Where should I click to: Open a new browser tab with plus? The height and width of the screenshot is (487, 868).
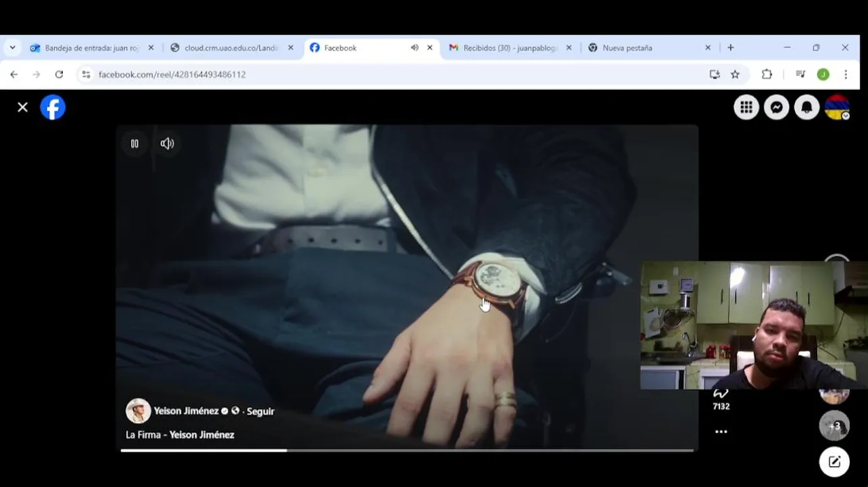coord(730,48)
